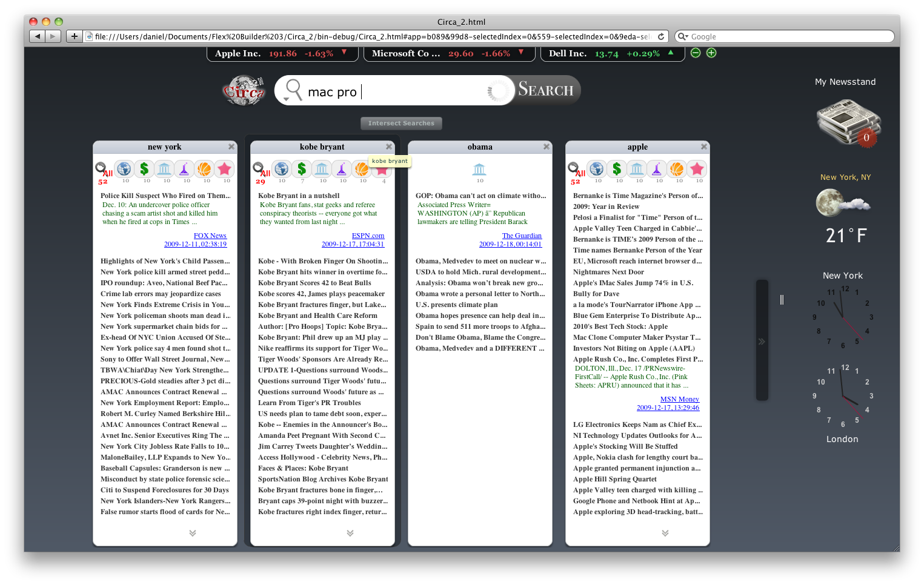Filter new york panel by entertainment star icon
Screen dimensions: 924x585
224,169
